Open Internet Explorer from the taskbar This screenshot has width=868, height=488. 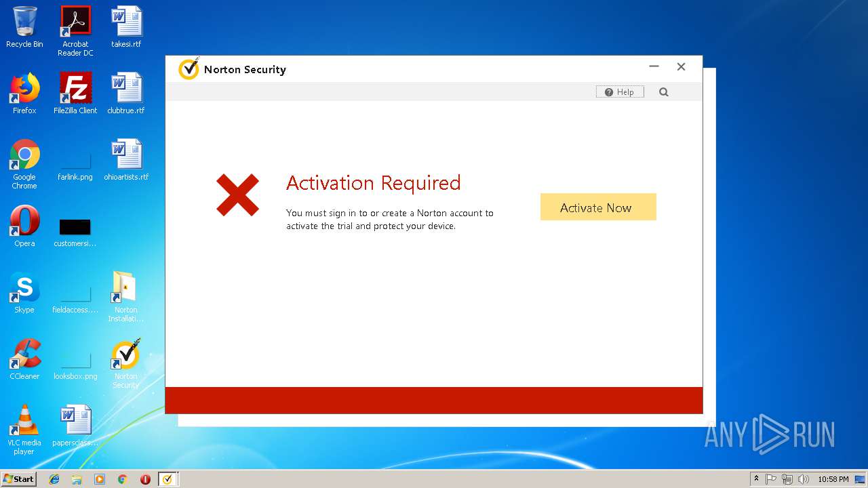tap(54, 479)
